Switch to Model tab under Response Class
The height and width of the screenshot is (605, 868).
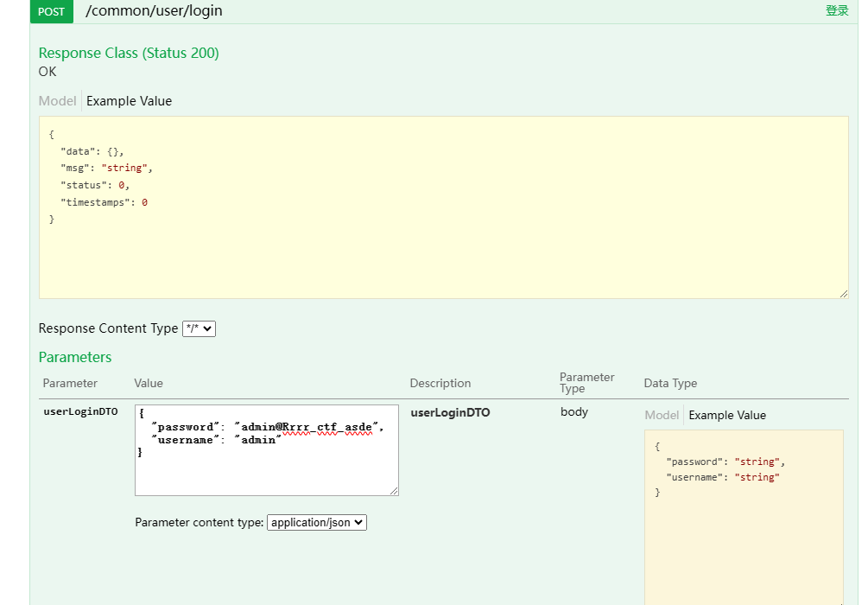(x=57, y=101)
